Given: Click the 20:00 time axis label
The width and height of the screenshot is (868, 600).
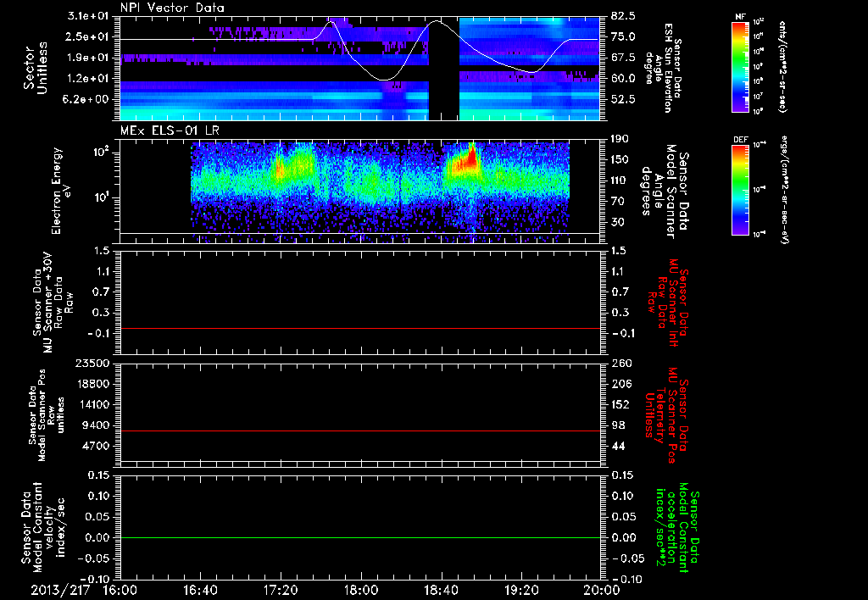Looking at the screenshot, I should (602, 590).
